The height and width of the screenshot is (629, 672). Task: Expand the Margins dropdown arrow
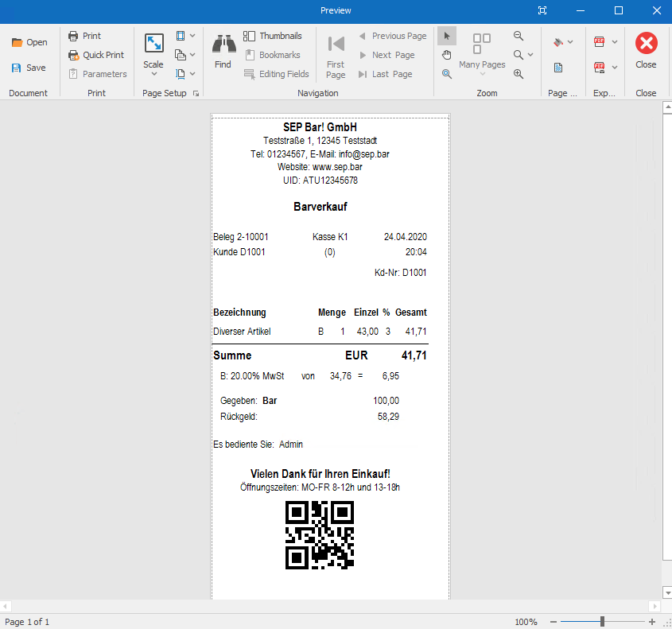pyautogui.click(x=192, y=36)
